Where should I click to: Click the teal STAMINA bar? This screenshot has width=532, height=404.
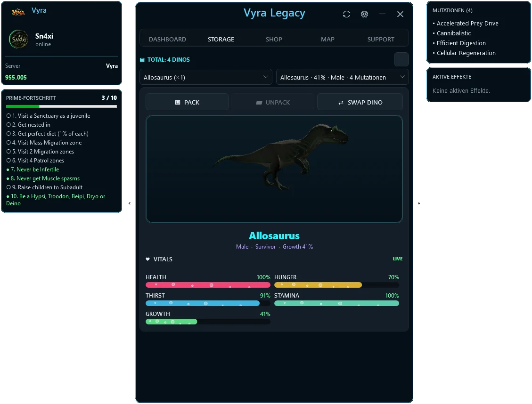tap(336, 303)
